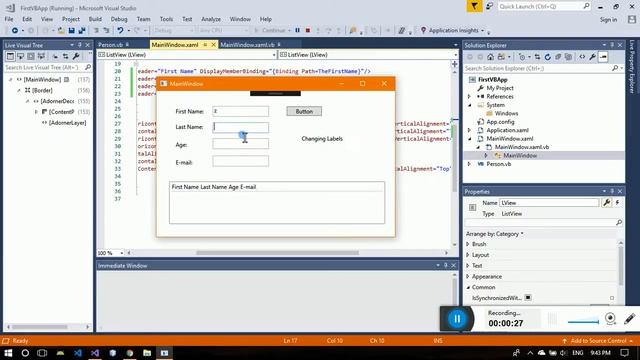Click the Live Visual Tree wrench icon
Image resolution: width=640 pixels, height=360 pixels.
[x=76, y=56]
